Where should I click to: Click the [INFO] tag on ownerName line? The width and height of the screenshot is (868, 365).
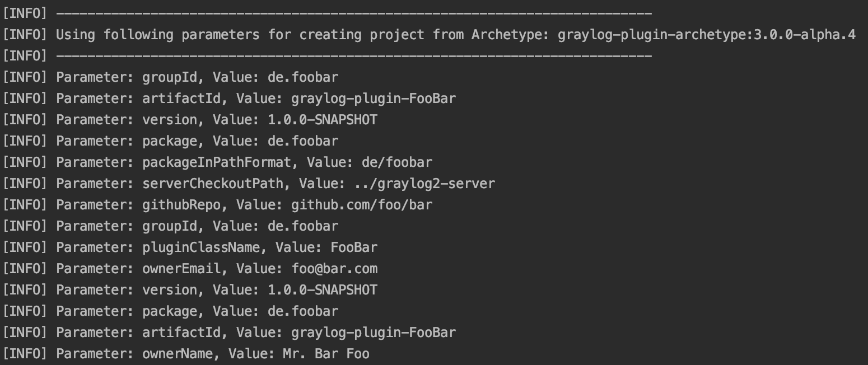25,354
